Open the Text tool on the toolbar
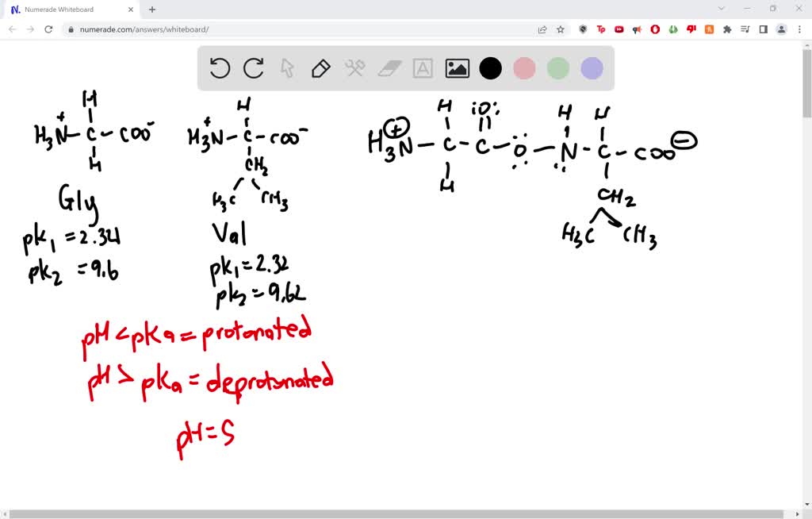812x519 pixels. coord(422,68)
